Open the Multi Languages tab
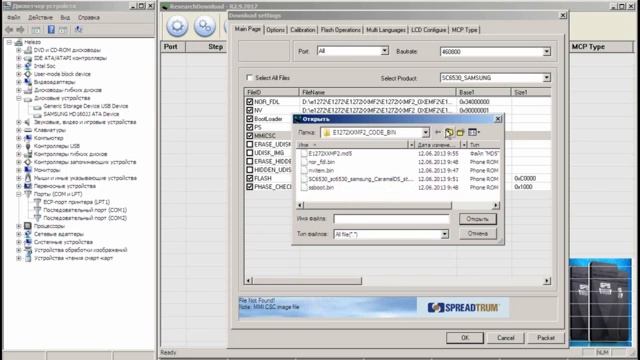The height and width of the screenshot is (360, 640). point(385,30)
